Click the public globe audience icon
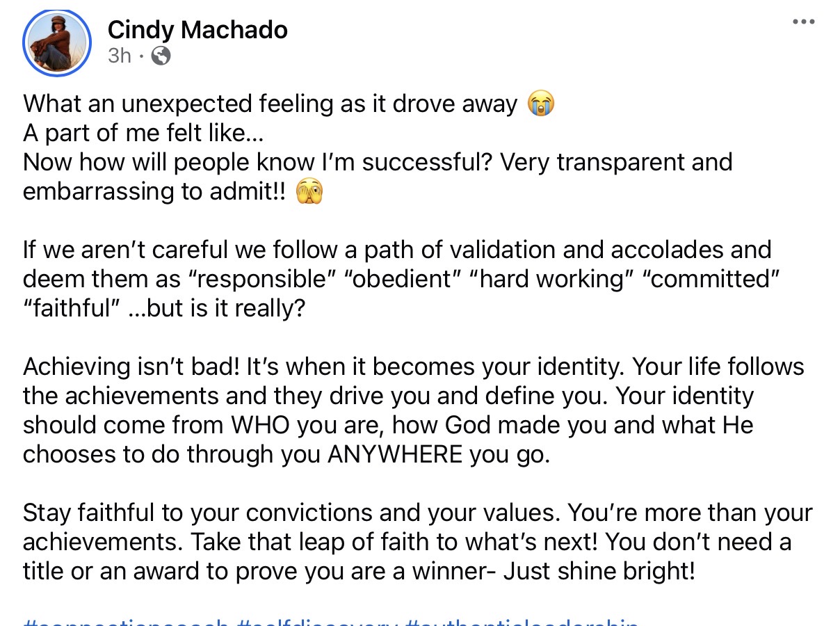Image resolution: width=840 pixels, height=626 pixels. click(x=161, y=56)
